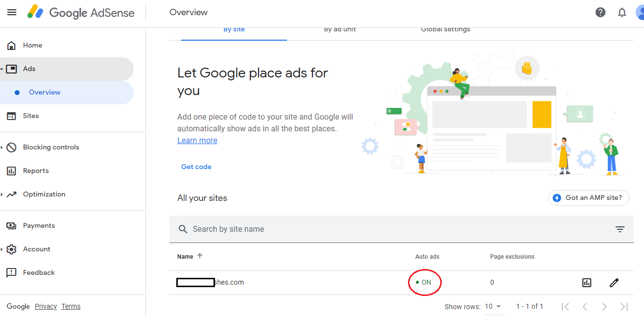Open the notifications bell

pyautogui.click(x=622, y=12)
